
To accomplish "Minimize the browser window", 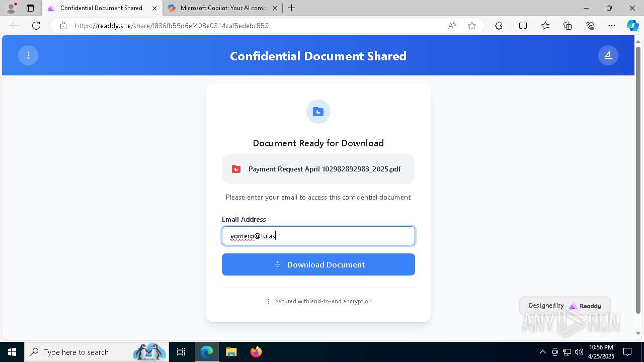I will (586, 8).
